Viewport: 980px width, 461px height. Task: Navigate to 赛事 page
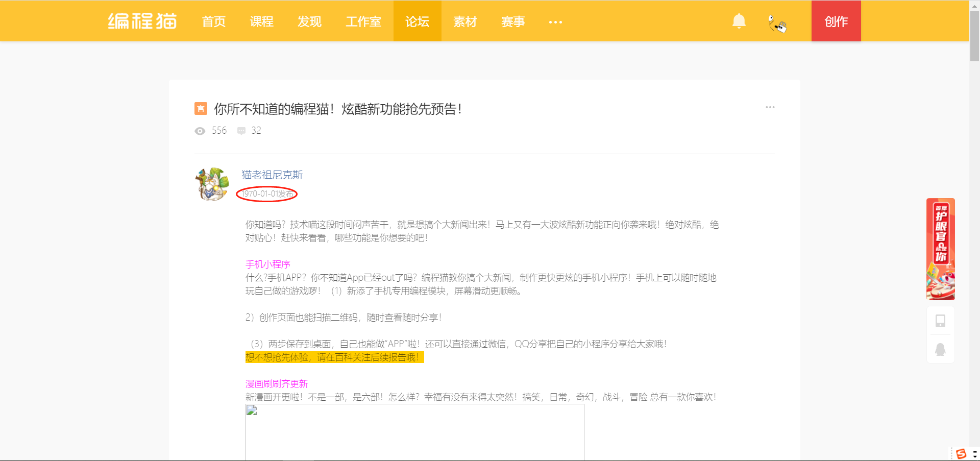point(513,21)
